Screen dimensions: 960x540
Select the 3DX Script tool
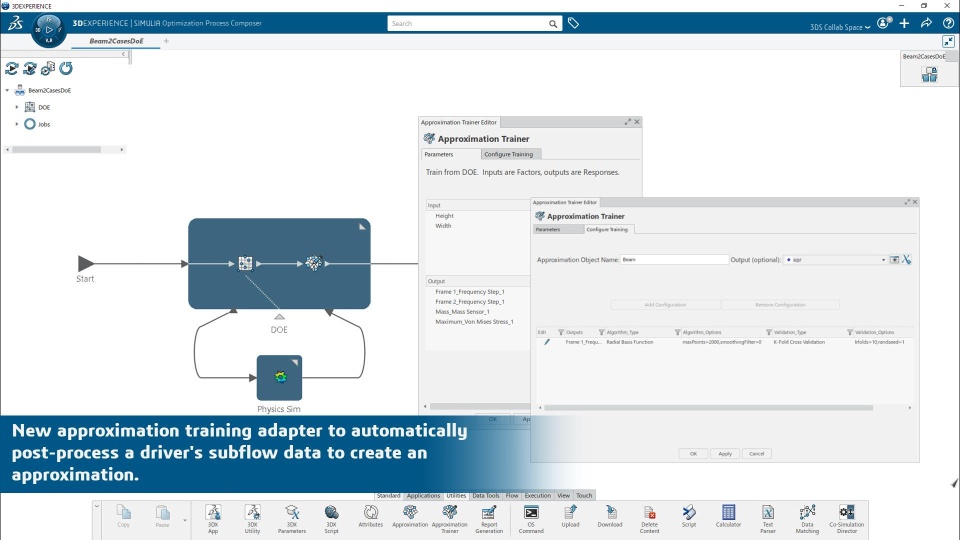tap(331, 518)
